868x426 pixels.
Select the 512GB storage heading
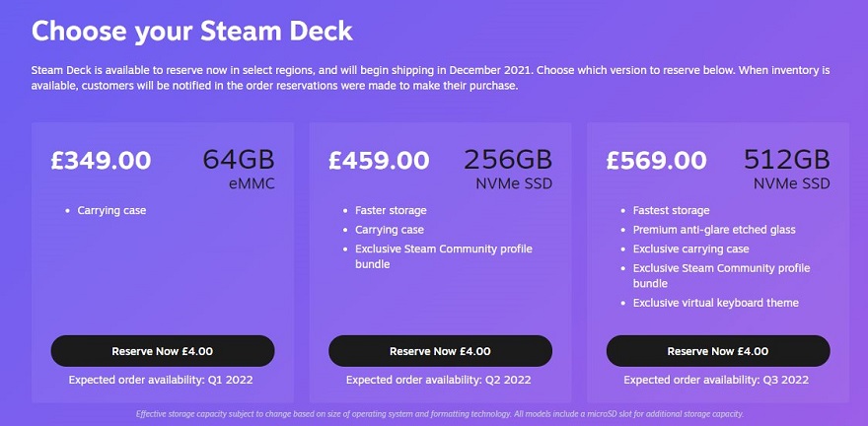tap(787, 160)
